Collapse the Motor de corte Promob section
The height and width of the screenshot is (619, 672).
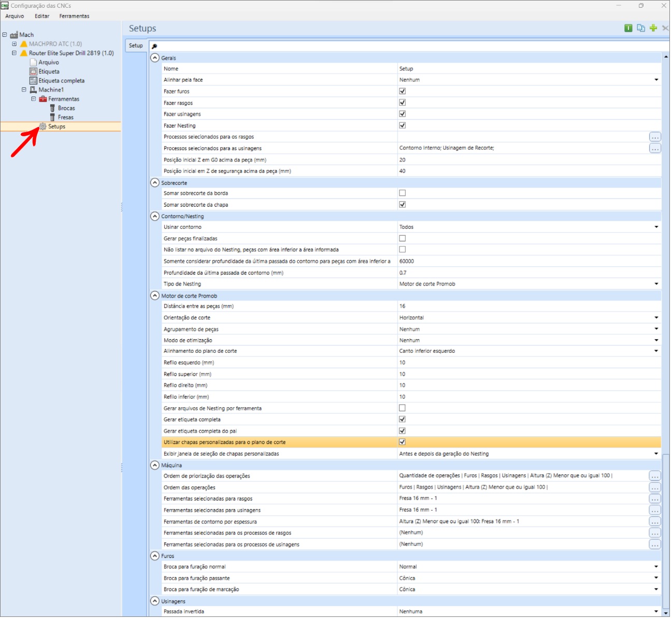point(154,296)
